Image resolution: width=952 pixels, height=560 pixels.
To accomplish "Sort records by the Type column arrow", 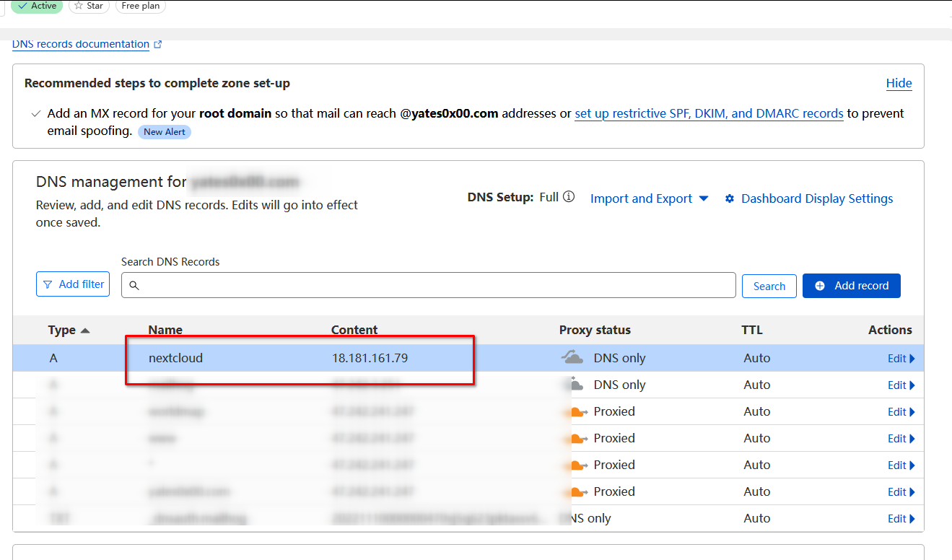I will pyautogui.click(x=85, y=331).
